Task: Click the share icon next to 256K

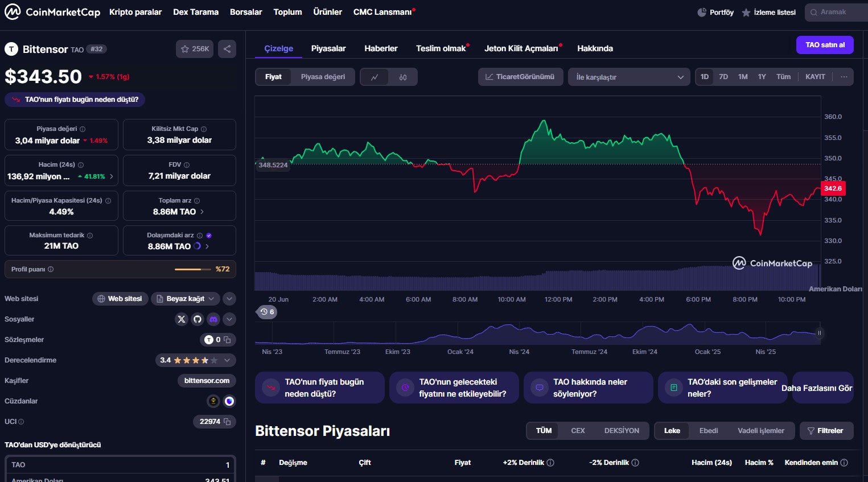Action: (227, 49)
